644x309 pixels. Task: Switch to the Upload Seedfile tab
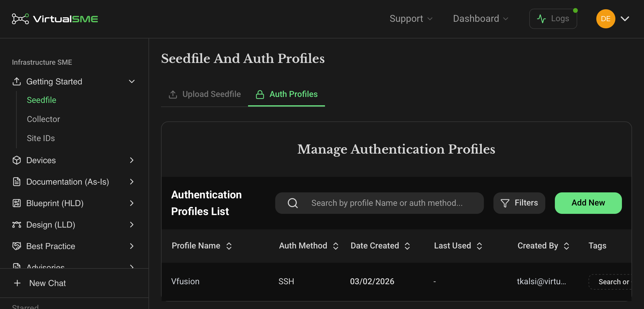[205, 94]
